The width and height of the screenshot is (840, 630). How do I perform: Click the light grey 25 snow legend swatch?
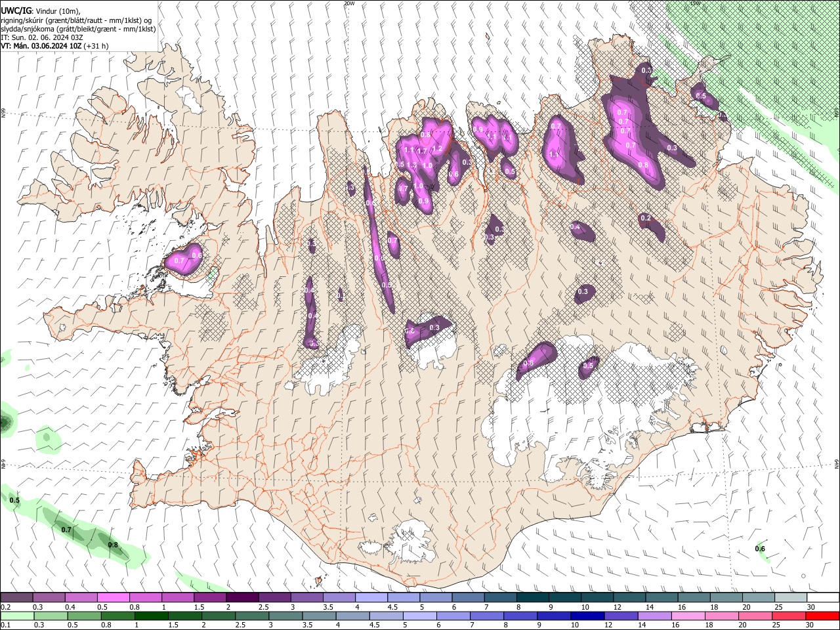tap(791, 597)
